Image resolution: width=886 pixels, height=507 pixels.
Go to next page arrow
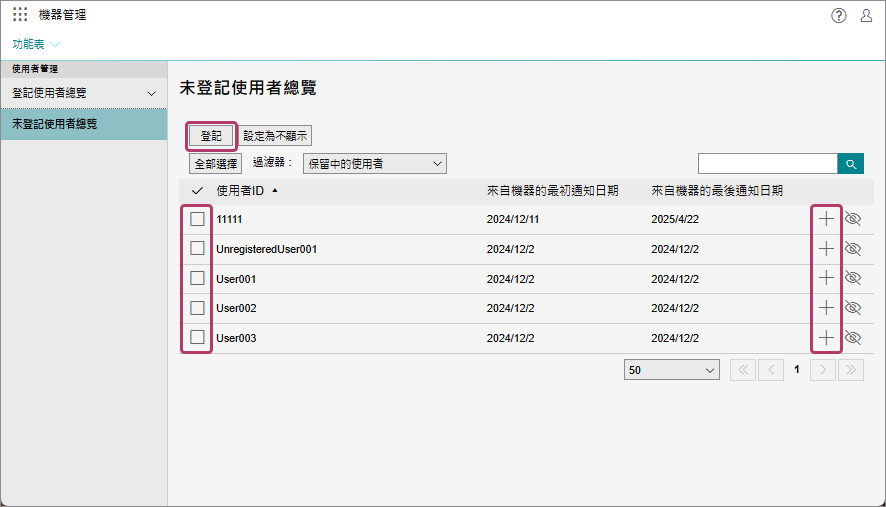coord(822,370)
